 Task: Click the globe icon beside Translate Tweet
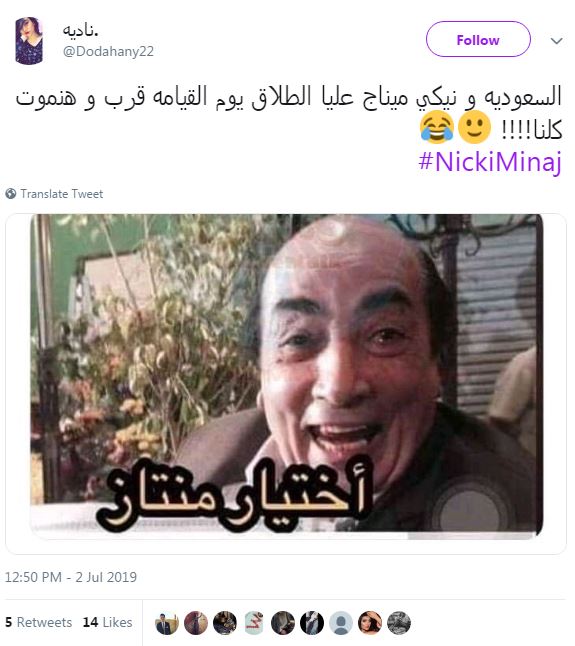tap(11, 193)
